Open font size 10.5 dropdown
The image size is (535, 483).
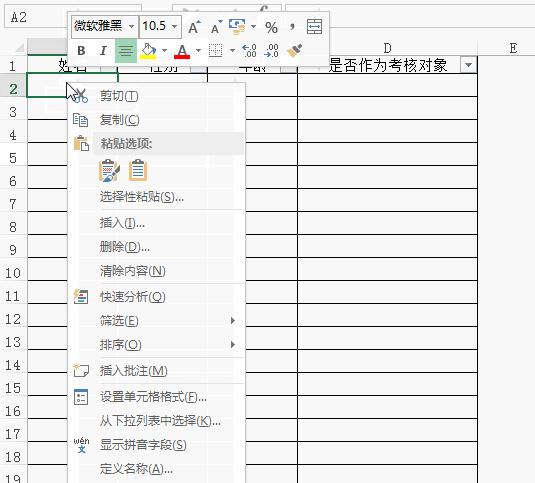pos(174,26)
